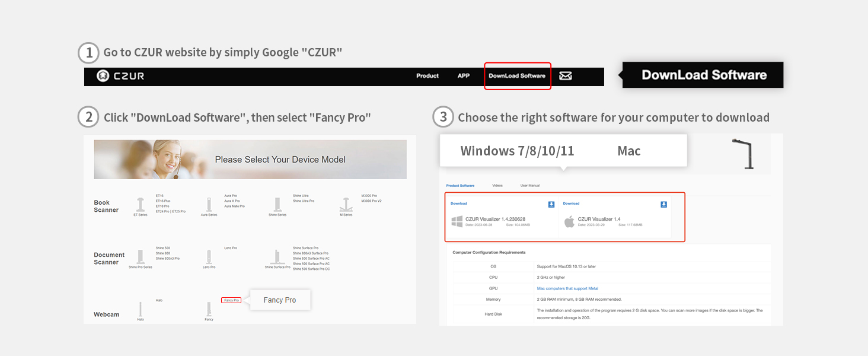Choose the Fancy Pro model link

click(x=231, y=300)
